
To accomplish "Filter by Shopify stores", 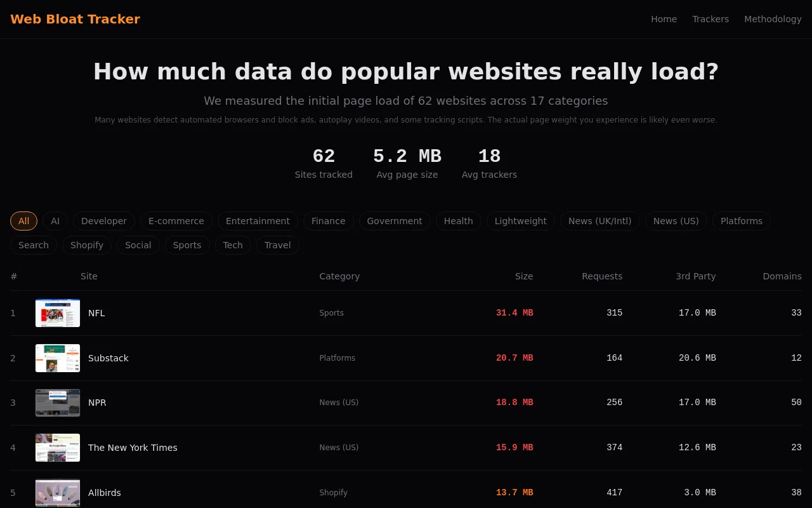I will [86, 245].
